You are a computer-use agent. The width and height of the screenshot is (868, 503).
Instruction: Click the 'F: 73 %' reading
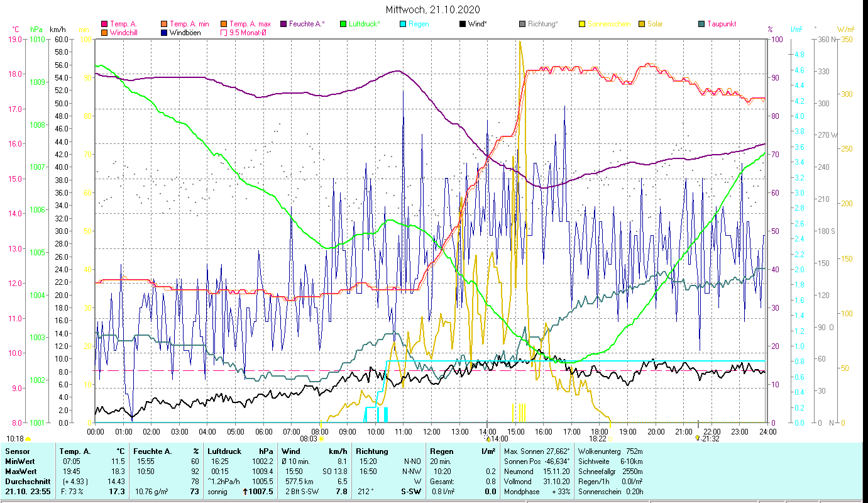click(71, 492)
